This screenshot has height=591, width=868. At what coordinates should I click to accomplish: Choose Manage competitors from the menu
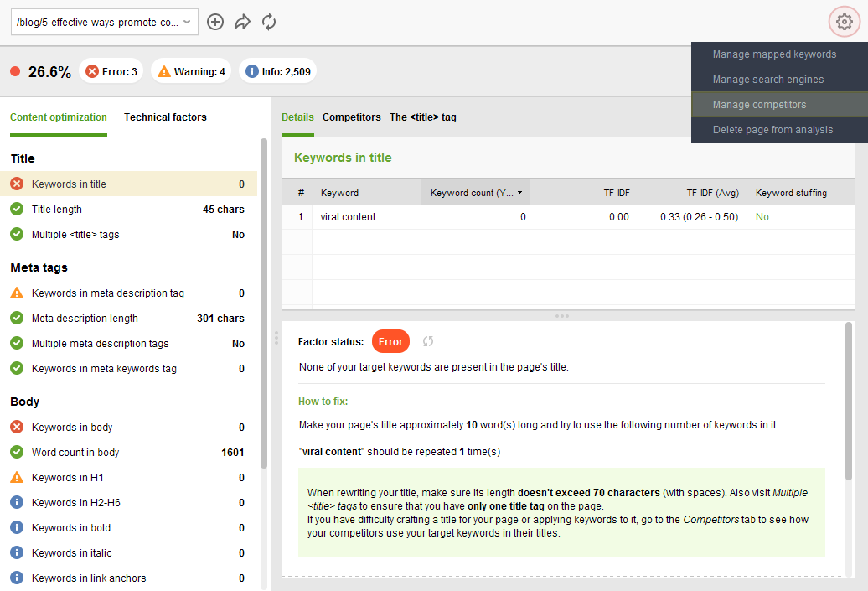pos(779,104)
